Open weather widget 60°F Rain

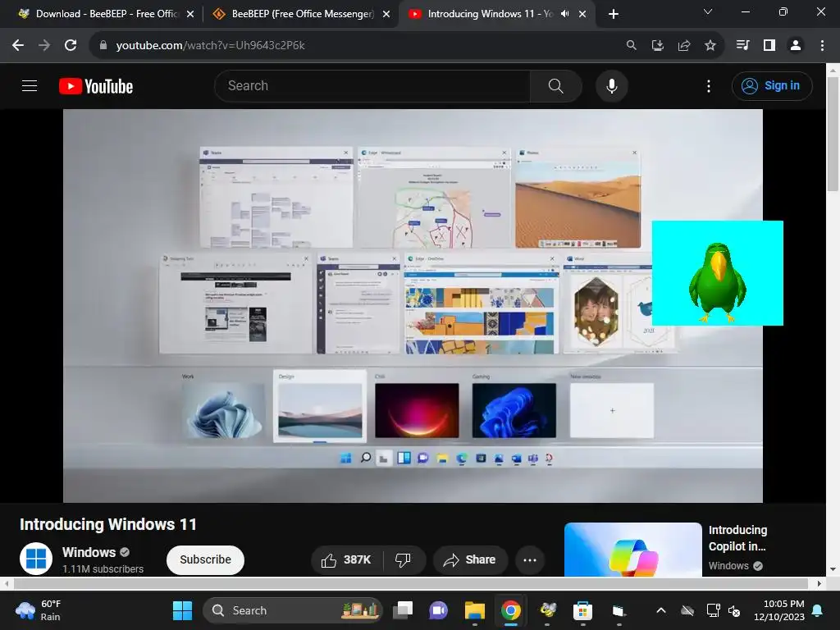(x=39, y=610)
